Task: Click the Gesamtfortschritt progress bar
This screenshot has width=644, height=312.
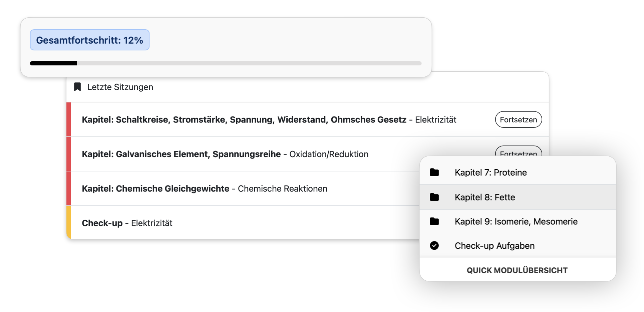Action: pos(226,63)
